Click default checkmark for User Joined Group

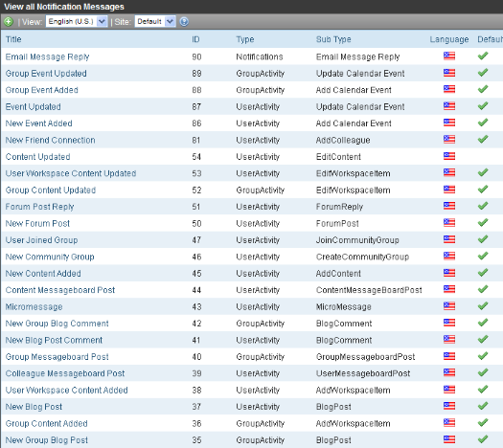click(x=483, y=239)
